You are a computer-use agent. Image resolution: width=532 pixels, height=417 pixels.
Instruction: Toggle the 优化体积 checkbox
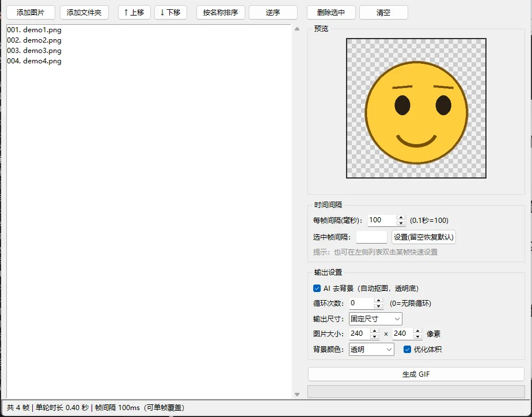[x=408, y=350]
